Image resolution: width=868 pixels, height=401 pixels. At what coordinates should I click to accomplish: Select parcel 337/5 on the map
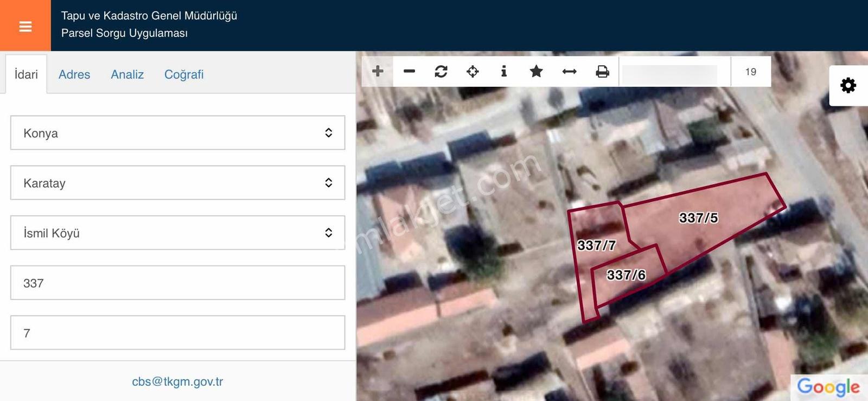(699, 218)
